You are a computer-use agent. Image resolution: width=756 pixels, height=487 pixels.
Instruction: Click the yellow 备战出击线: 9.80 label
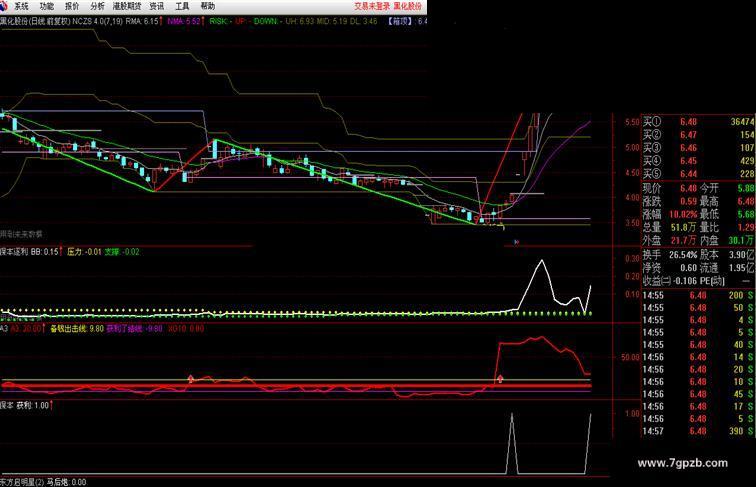click(x=77, y=329)
